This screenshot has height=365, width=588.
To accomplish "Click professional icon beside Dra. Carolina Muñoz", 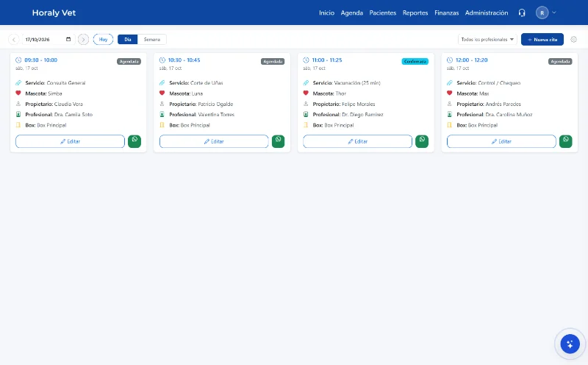I will coord(450,114).
